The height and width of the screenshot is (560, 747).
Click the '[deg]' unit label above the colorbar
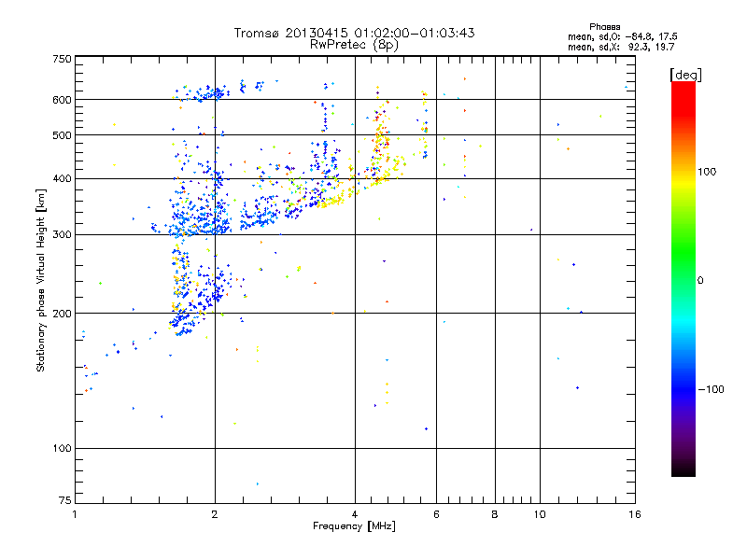click(x=685, y=75)
